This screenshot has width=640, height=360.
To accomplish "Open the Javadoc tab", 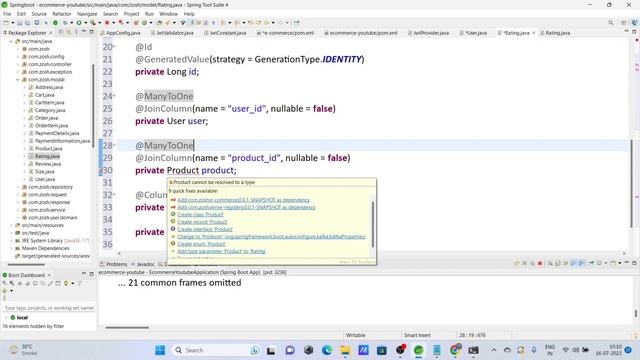I will [143, 264].
